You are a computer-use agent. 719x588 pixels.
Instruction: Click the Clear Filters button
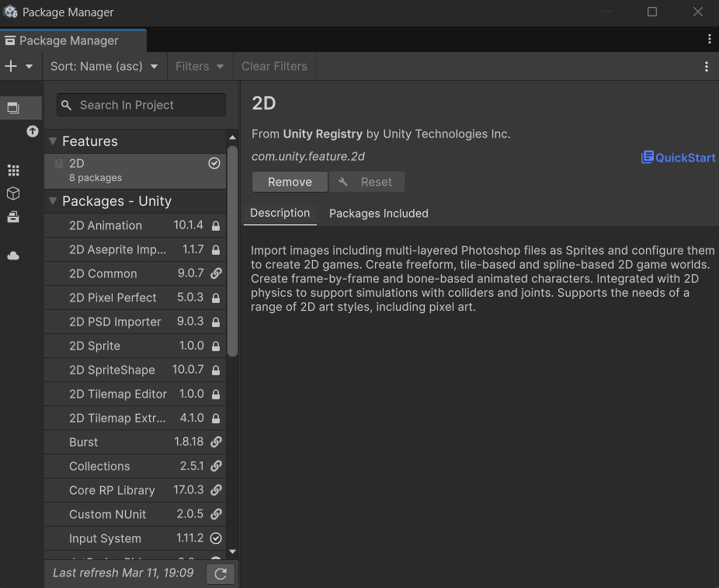[x=274, y=67]
